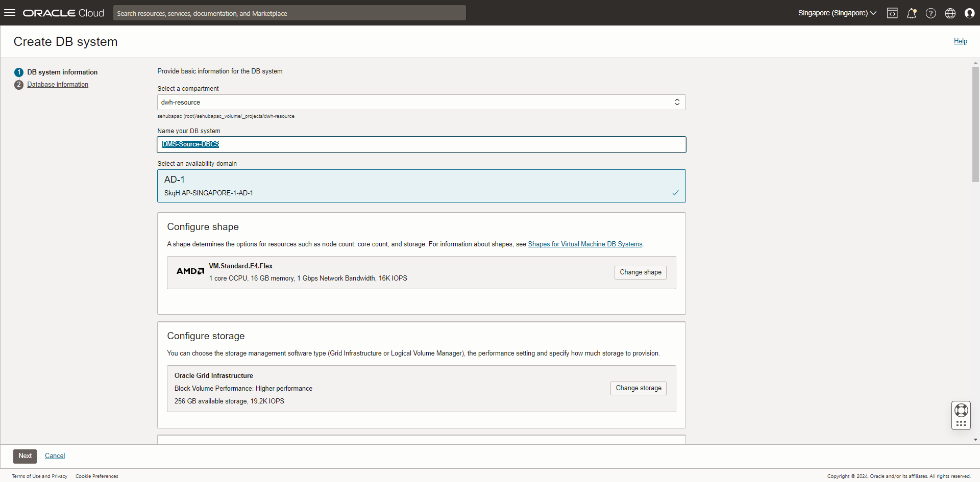Open the user profile icon
This screenshot has height=482, width=980.
[970, 13]
